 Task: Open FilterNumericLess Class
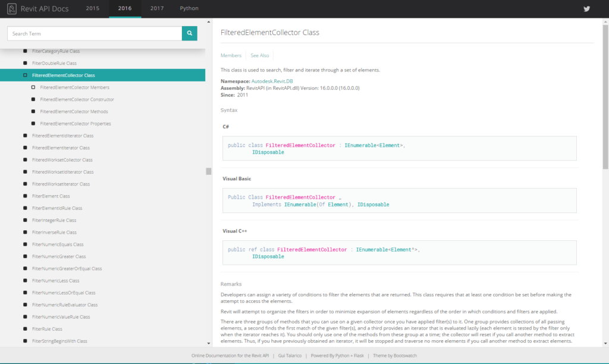(55, 280)
